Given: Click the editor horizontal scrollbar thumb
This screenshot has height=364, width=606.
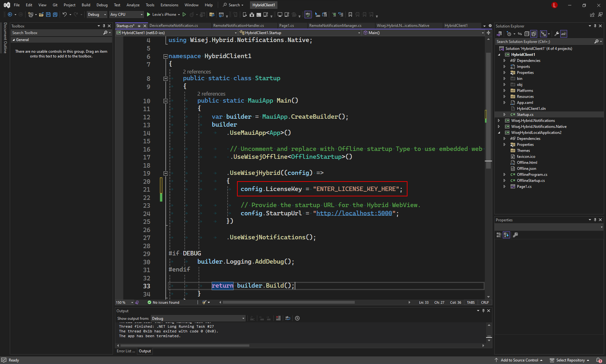Looking at the screenshot, I should point(289,302).
